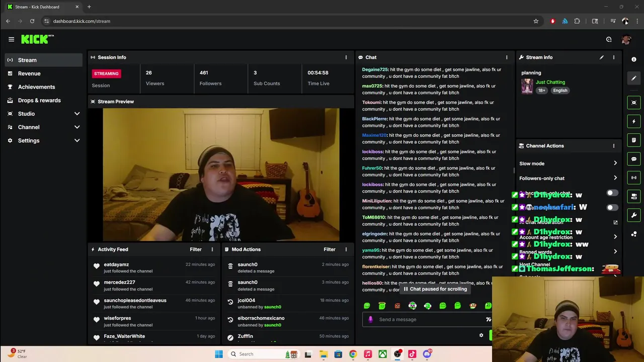Open Activity Feed three-dot options
This screenshot has height=362, width=644.
pos(212,249)
